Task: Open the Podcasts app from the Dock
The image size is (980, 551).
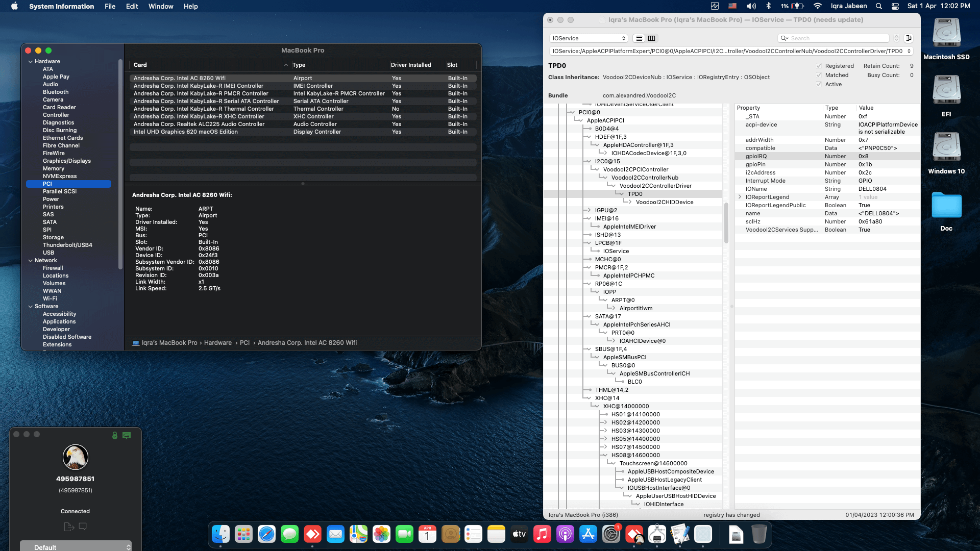Action: pyautogui.click(x=565, y=534)
